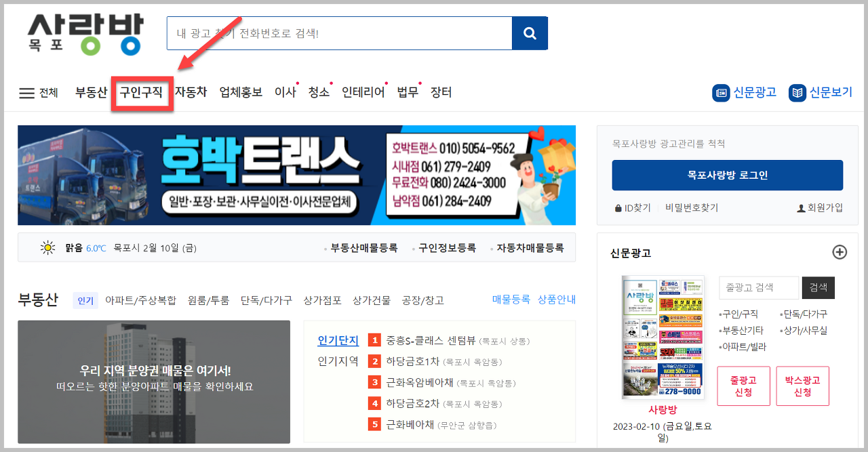Viewport: 868px width, 452px height.
Task: Select the 상가점포 tab
Action: click(323, 300)
